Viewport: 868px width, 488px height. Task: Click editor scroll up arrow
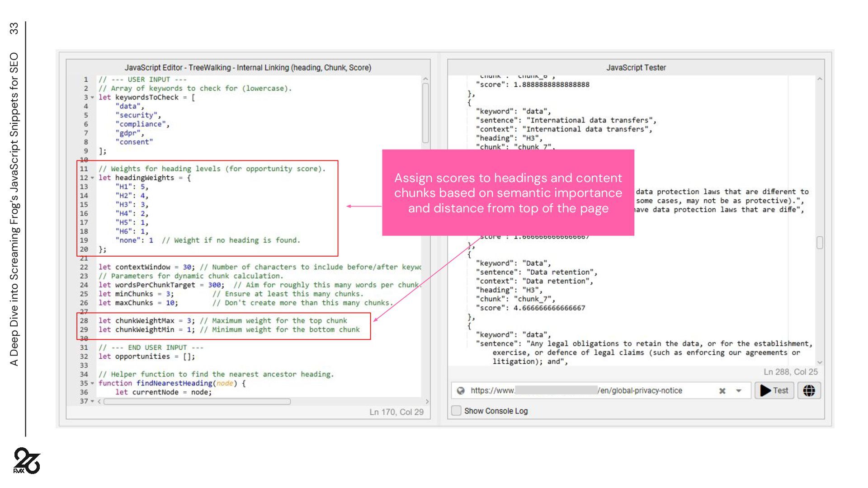(x=425, y=79)
